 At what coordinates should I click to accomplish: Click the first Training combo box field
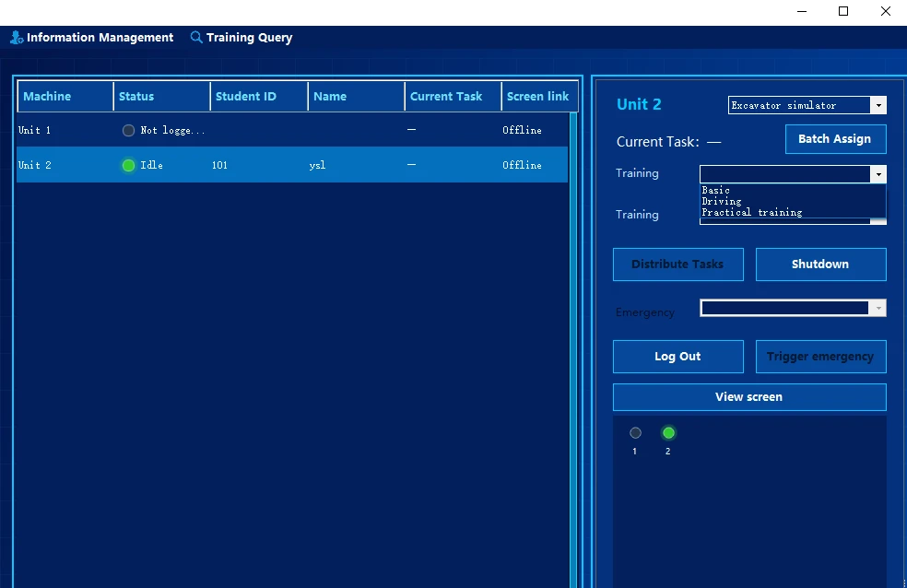793,174
